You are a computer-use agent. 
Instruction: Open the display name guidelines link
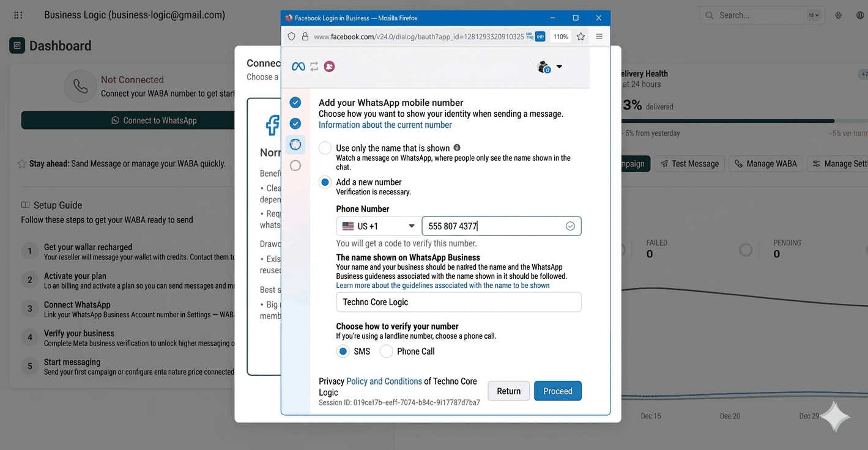pyautogui.click(x=443, y=286)
